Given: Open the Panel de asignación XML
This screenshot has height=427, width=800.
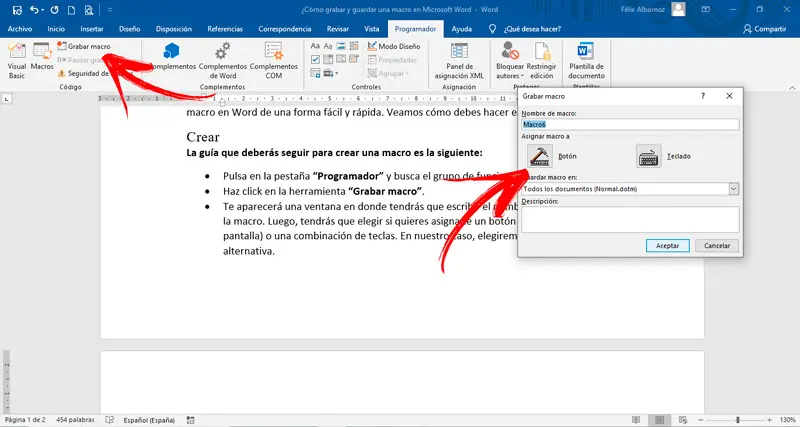Looking at the screenshot, I should (459, 60).
